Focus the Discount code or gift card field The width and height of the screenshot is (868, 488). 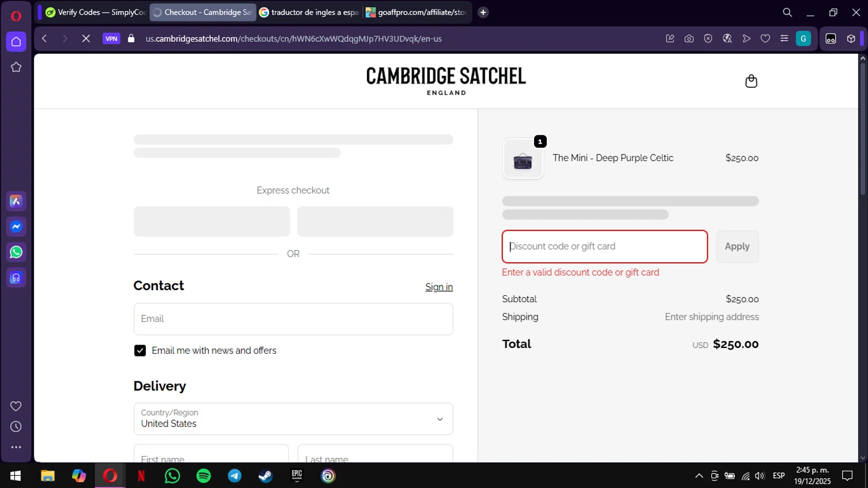tap(605, 247)
